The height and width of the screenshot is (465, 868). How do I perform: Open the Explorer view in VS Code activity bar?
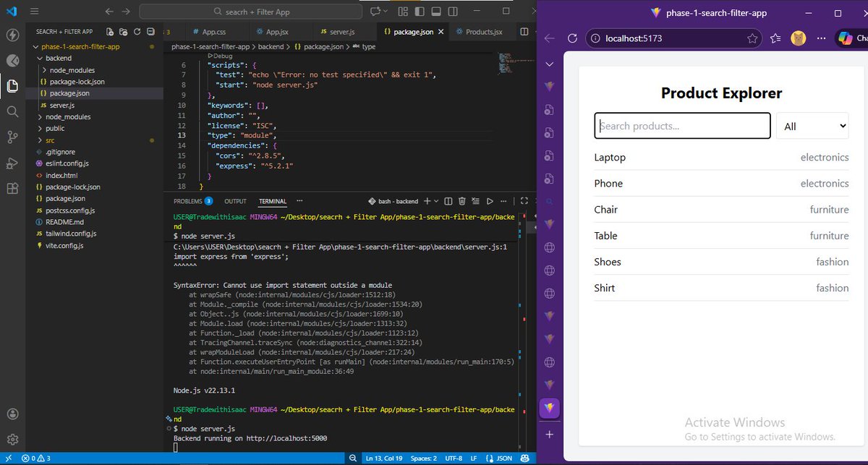click(12, 86)
